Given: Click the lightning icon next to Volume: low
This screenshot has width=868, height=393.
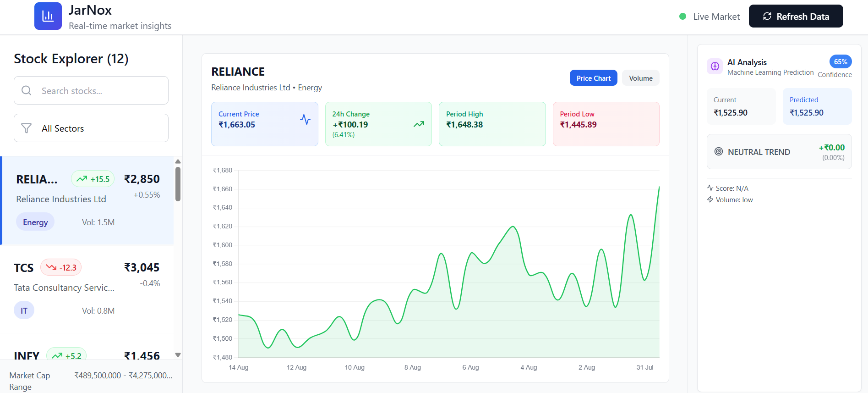Looking at the screenshot, I should pos(710,199).
